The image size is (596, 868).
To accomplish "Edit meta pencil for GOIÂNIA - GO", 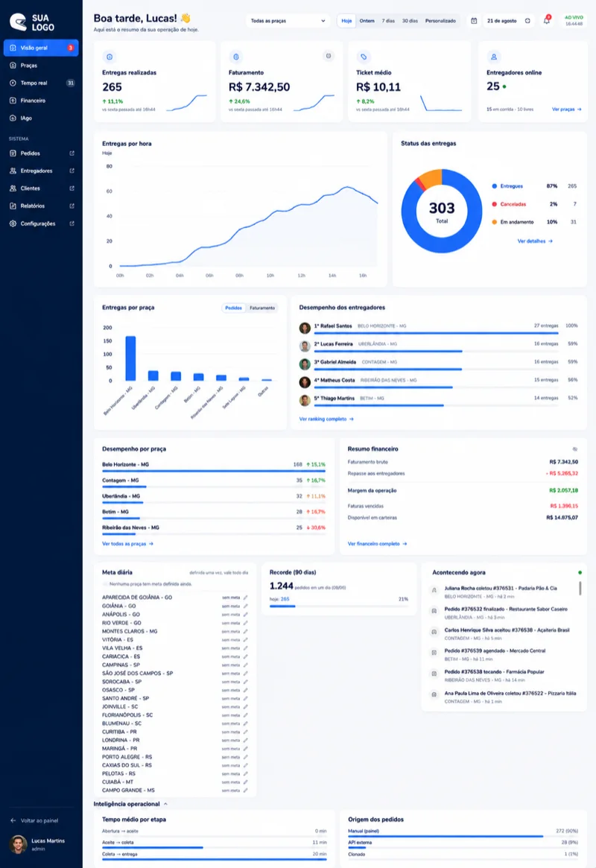I will coord(246,606).
